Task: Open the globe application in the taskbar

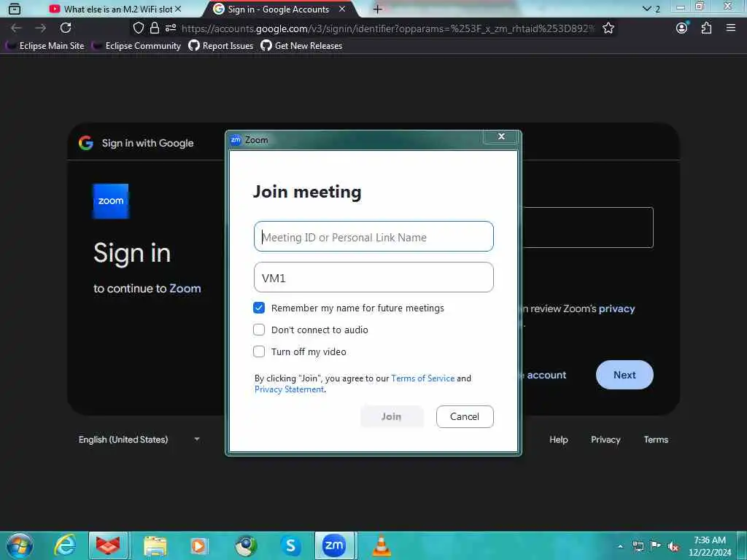Action: pyautogui.click(x=246, y=546)
